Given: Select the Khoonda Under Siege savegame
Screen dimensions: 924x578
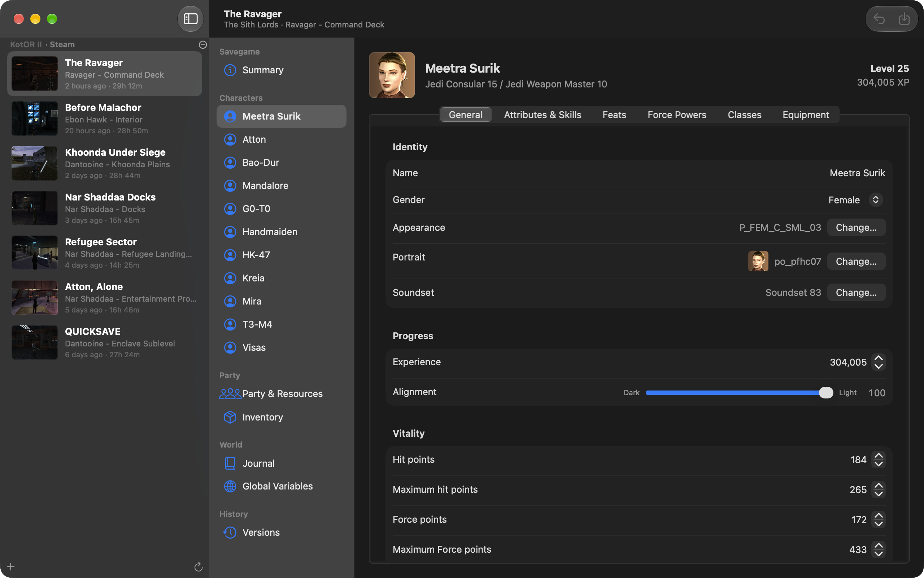Looking at the screenshot, I should coord(105,163).
